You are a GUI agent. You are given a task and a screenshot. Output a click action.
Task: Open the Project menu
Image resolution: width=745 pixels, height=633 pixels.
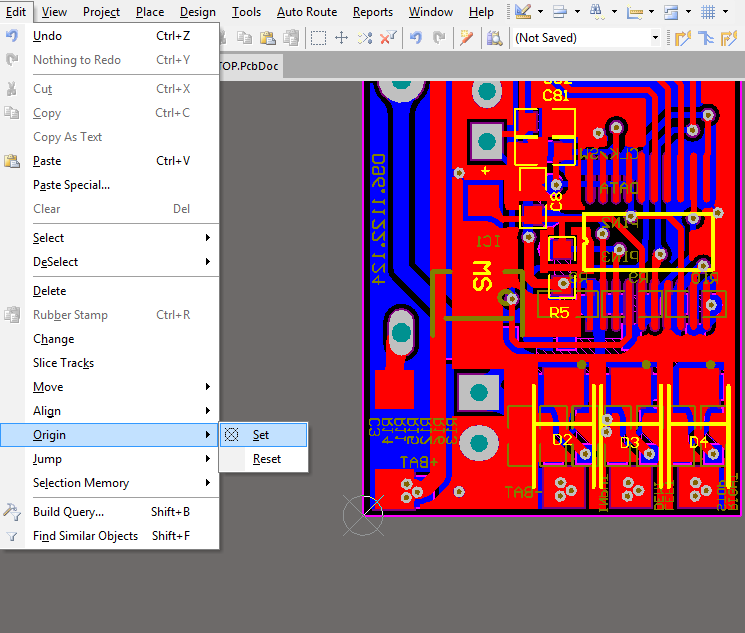(101, 12)
